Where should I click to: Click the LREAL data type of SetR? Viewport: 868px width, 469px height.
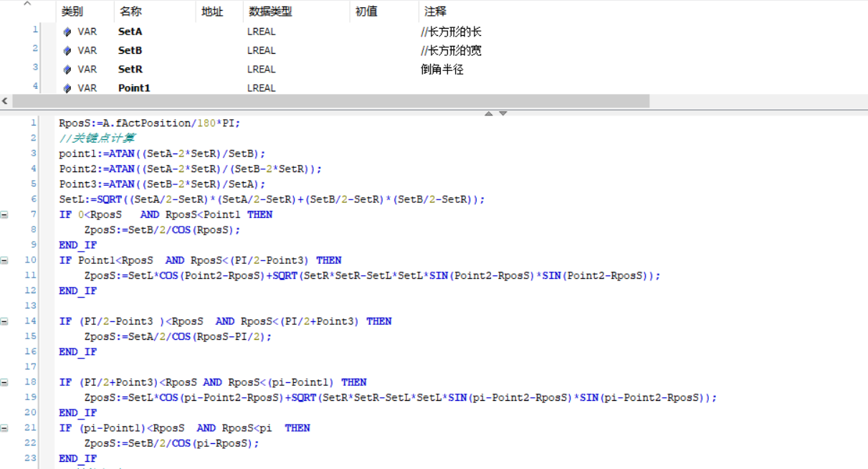[262, 70]
